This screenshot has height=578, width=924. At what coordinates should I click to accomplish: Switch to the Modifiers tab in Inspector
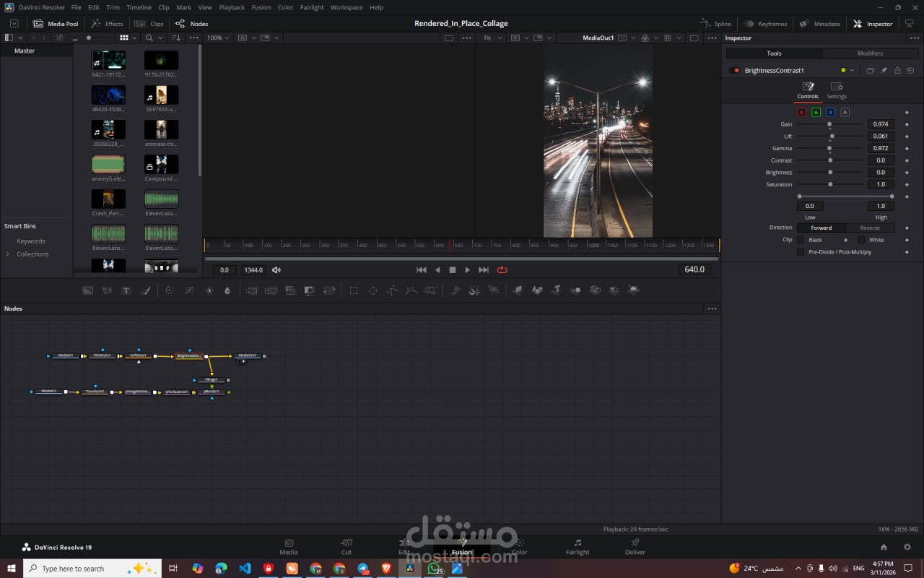869,53
